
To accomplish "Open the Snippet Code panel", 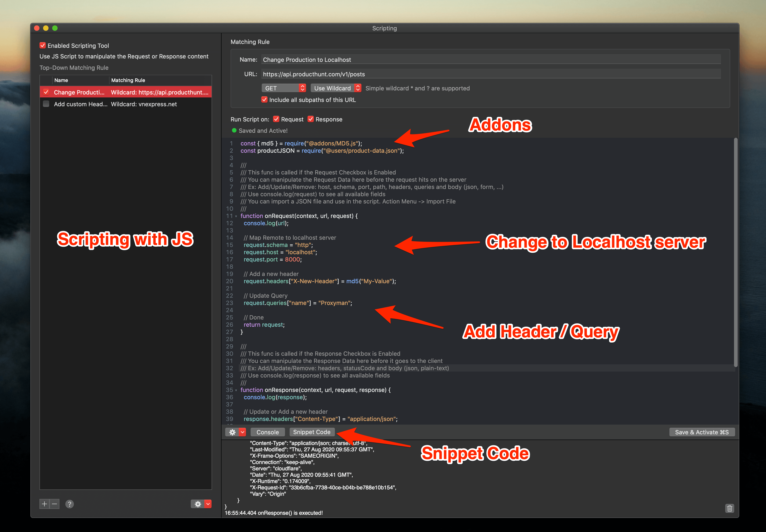I will tap(312, 432).
